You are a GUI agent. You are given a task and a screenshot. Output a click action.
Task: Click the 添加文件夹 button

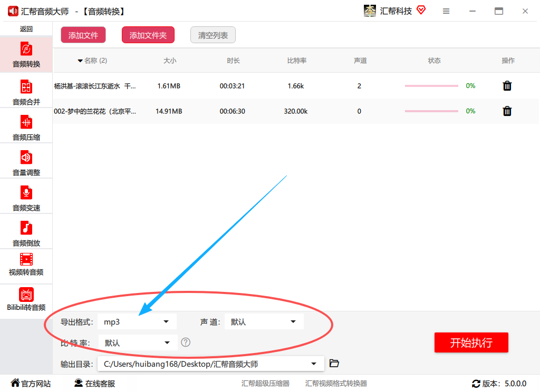coord(148,35)
